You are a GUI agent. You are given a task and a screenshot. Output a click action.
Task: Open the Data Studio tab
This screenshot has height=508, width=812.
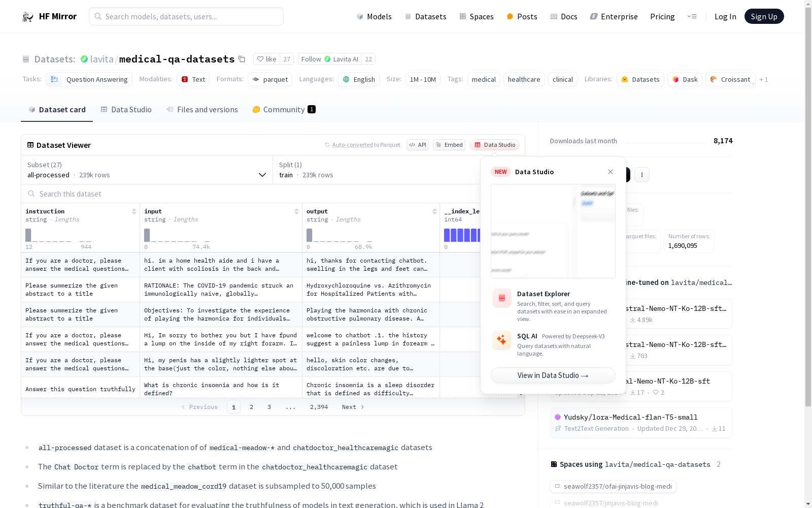click(x=126, y=110)
